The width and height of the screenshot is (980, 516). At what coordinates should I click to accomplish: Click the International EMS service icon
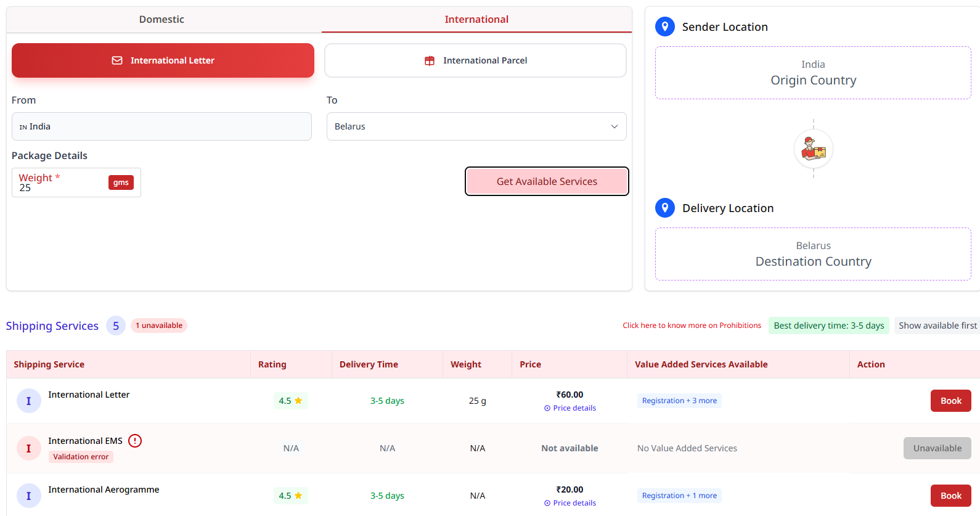[x=28, y=448]
